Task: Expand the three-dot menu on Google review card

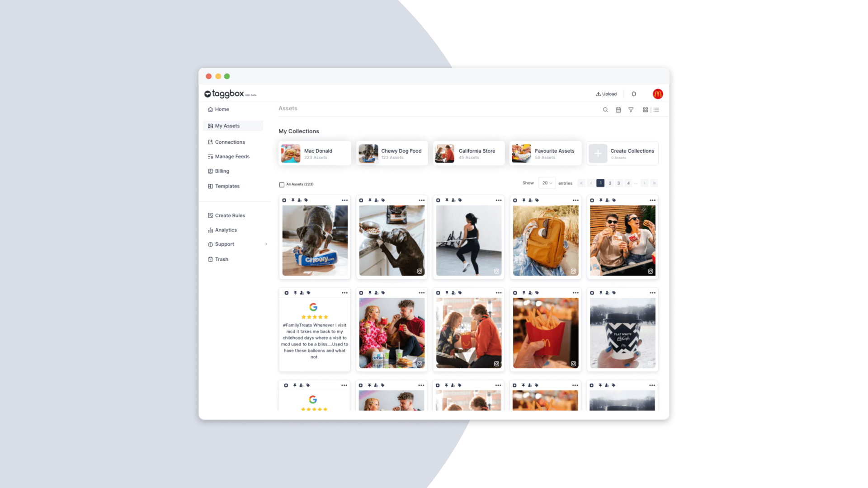Action: [x=344, y=292]
